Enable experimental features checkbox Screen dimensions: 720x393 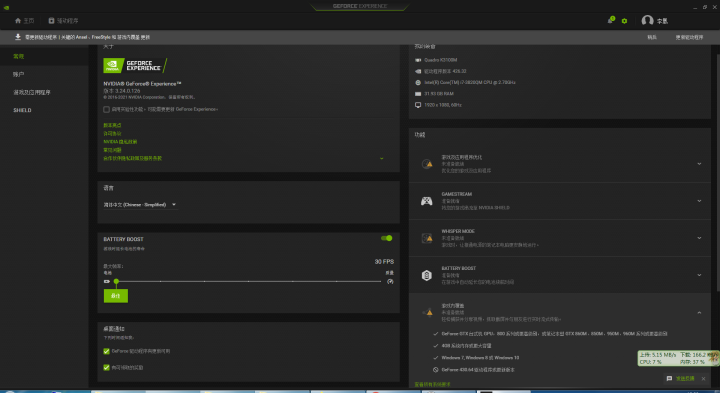coord(107,109)
